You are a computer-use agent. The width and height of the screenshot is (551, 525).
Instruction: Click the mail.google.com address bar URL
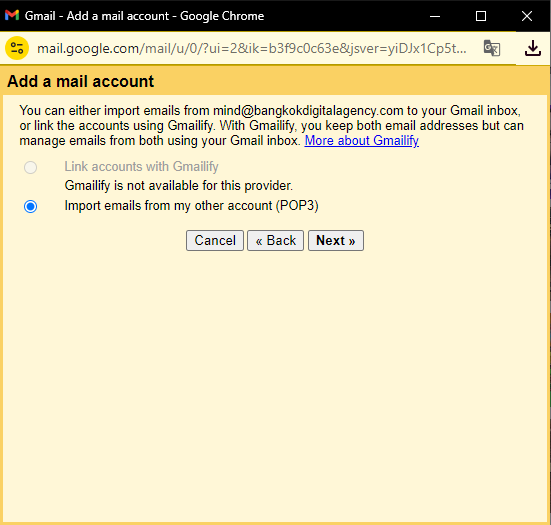[252, 48]
